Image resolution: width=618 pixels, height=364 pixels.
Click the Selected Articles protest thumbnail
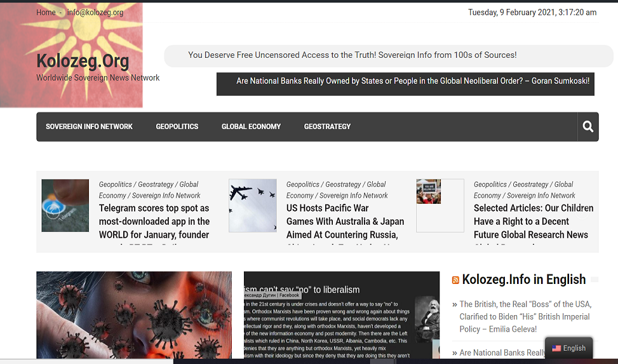[x=429, y=192]
